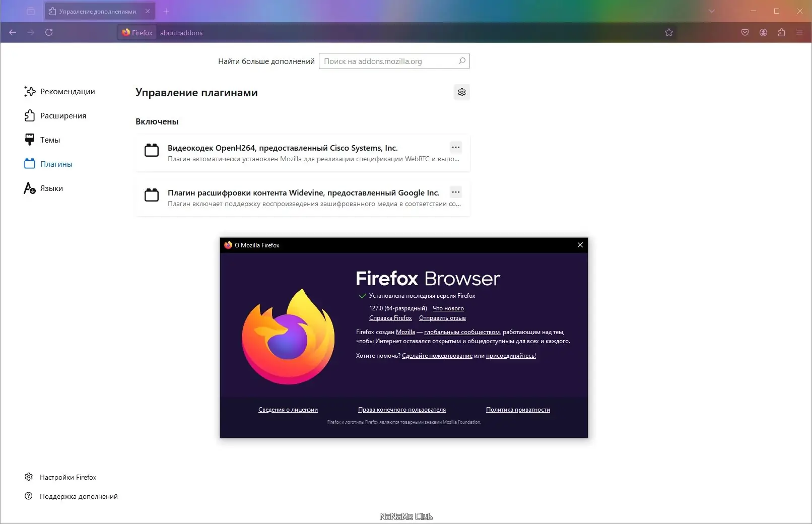Switch to the Языки section
The height and width of the screenshot is (524, 812).
click(44, 188)
